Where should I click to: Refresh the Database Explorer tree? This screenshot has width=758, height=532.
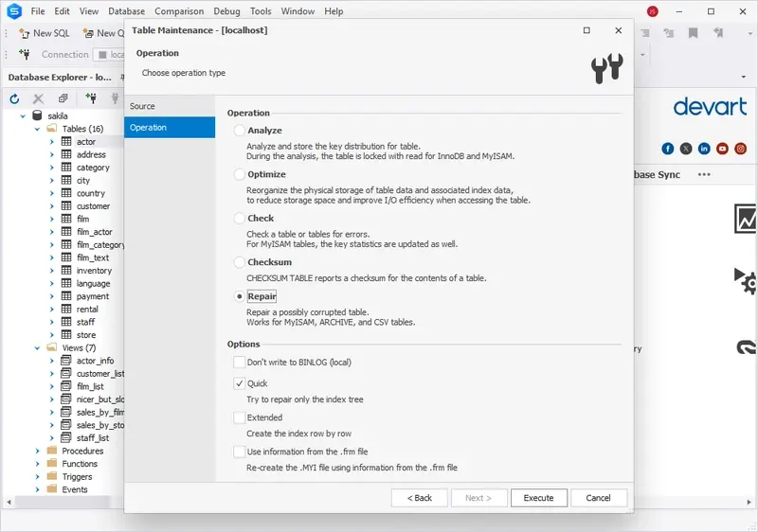[x=14, y=99]
